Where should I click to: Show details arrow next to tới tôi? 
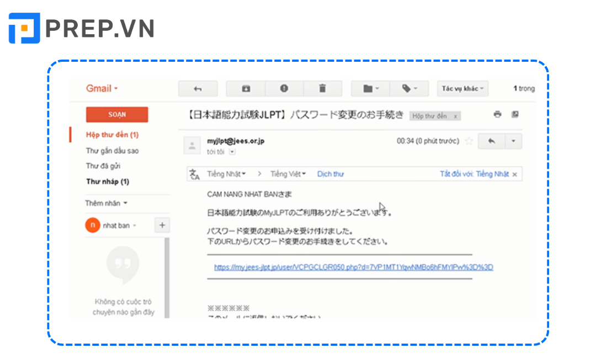[x=232, y=152]
